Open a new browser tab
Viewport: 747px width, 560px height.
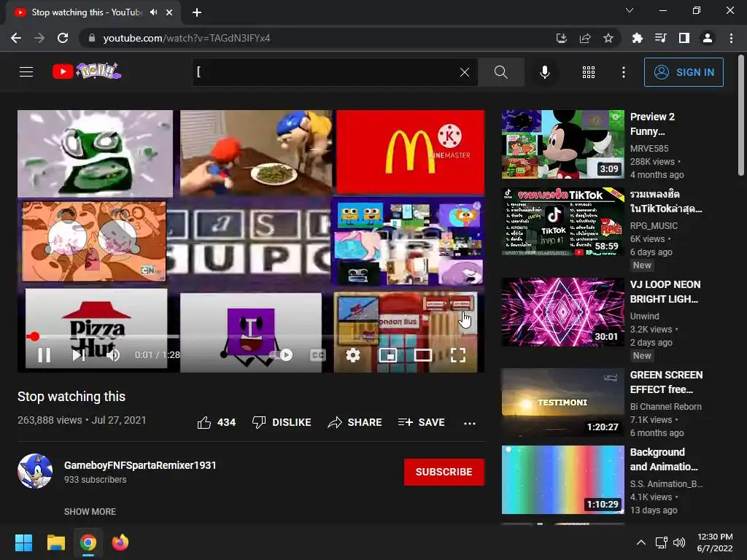tap(197, 12)
